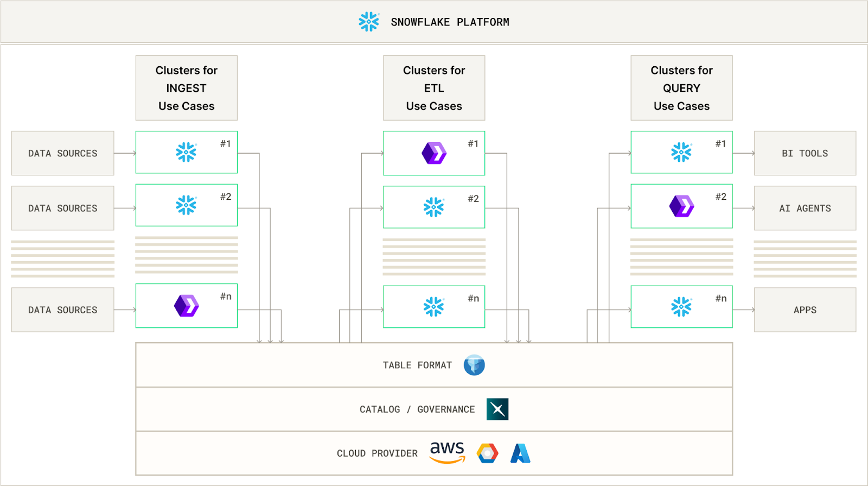The height and width of the screenshot is (486, 868).
Task: Click the AI AGENTS box
Action: click(x=805, y=208)
